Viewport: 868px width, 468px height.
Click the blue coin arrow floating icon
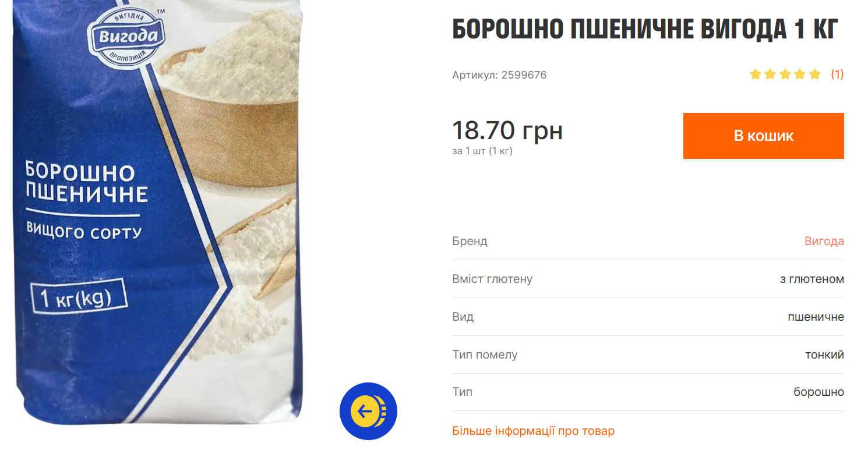coord(368,411)
